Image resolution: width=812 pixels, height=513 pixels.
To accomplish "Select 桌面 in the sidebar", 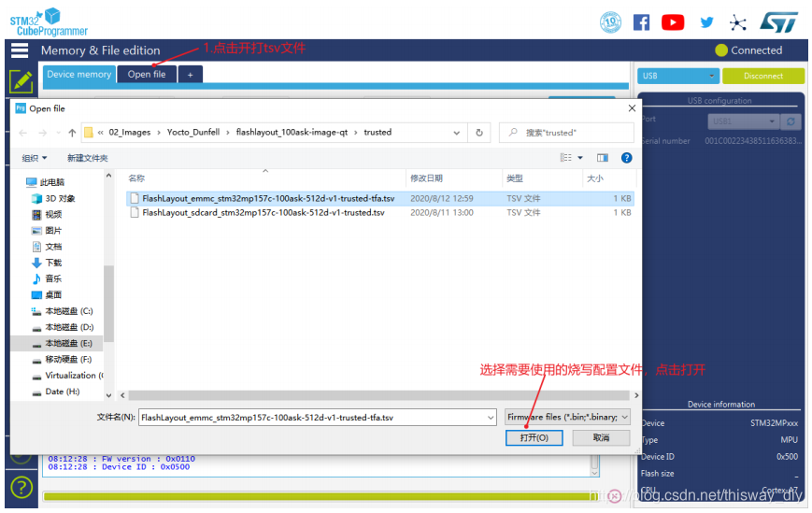I will click(x=47, y=294).
